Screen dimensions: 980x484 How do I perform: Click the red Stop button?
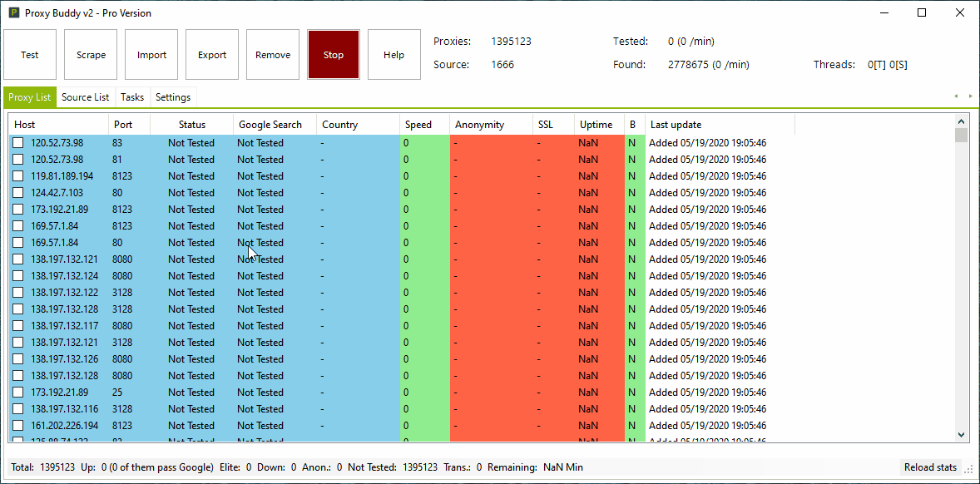pos(334,54)
